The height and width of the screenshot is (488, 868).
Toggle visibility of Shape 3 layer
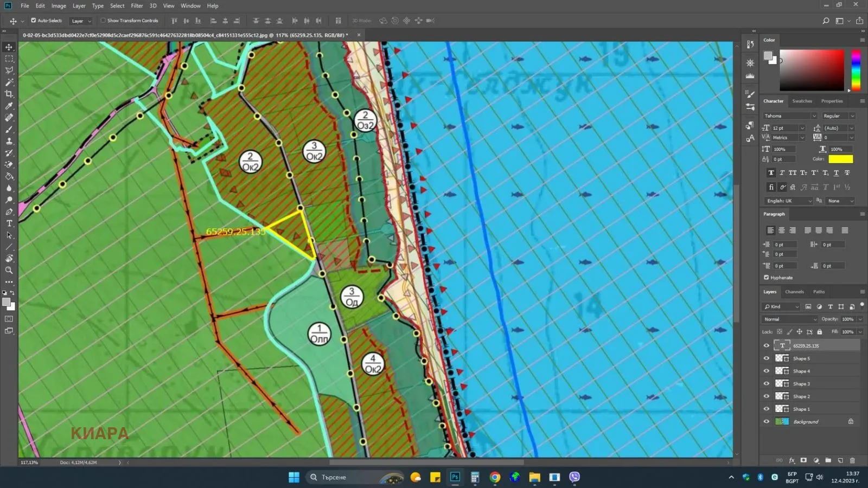(767, 384)
